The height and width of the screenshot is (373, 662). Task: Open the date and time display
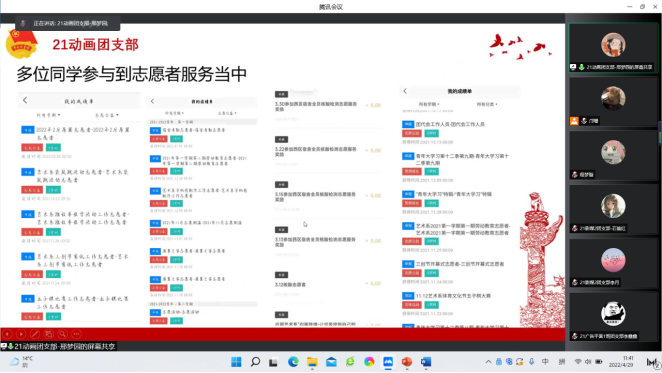click(x=621, y=362)
